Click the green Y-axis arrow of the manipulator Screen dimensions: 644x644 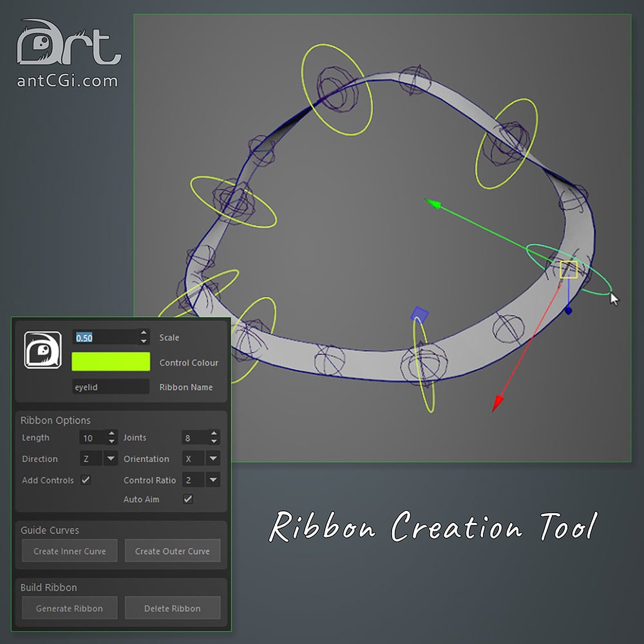click(x=433, y=204)
